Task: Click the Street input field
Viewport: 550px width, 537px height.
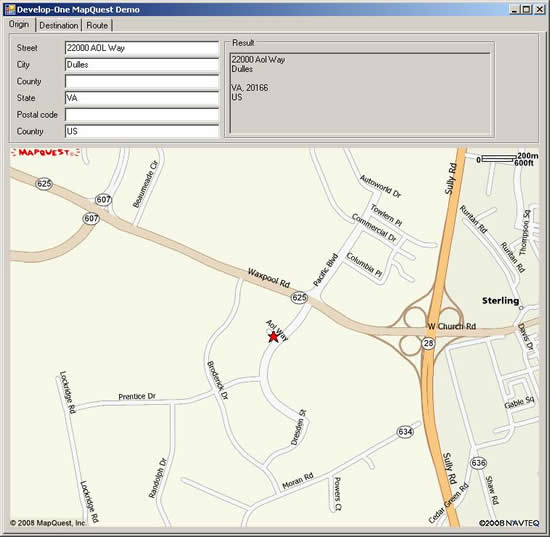Action: point(142,48)
